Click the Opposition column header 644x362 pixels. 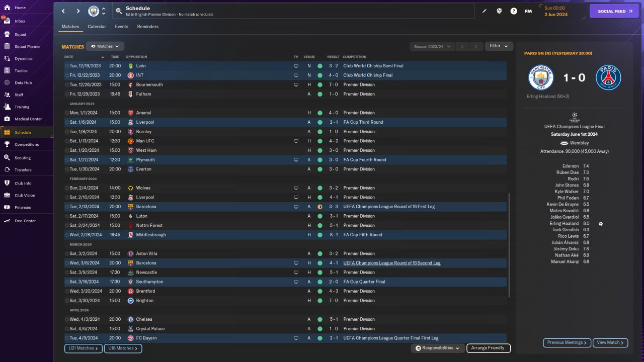136,57
